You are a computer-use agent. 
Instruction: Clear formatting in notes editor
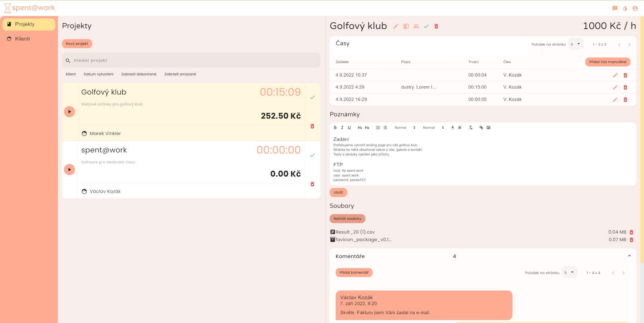pos(470,127)
